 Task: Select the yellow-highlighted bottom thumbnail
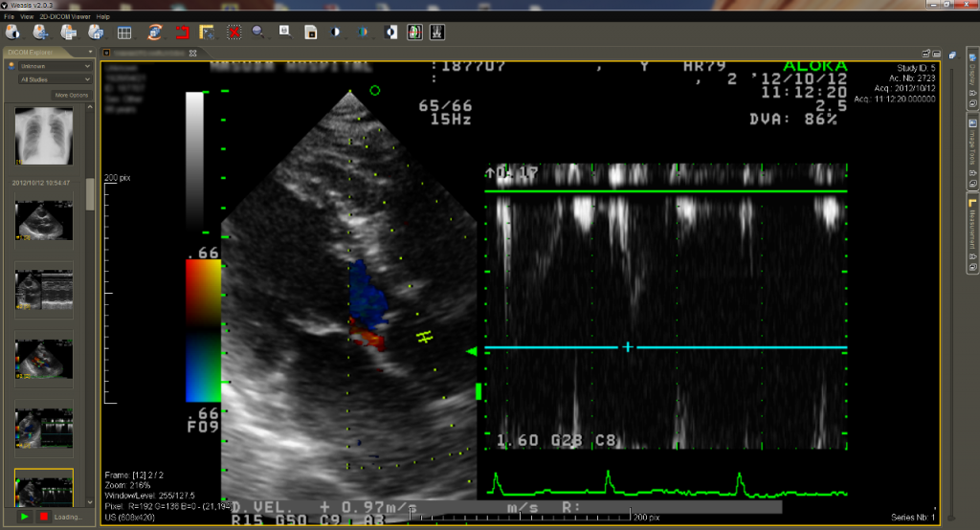pyautogui.click(x=44, y=488)
